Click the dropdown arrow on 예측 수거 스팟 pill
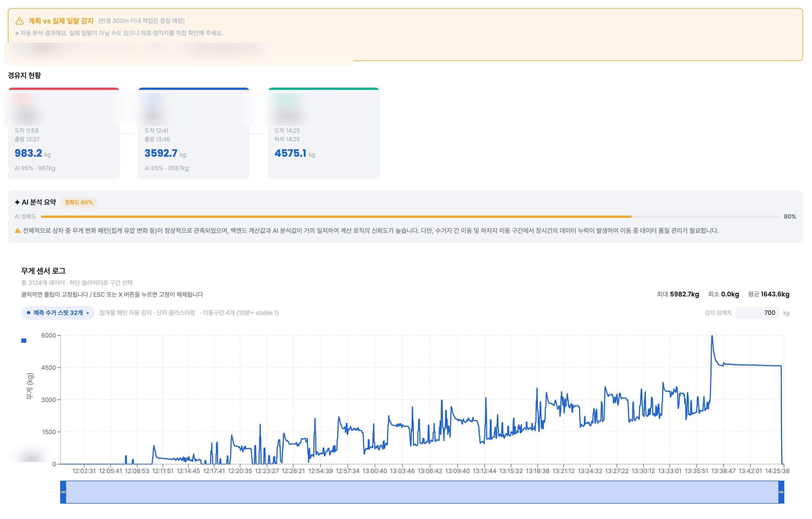Screen dimensions: 812x519 (x=88, y=313)
